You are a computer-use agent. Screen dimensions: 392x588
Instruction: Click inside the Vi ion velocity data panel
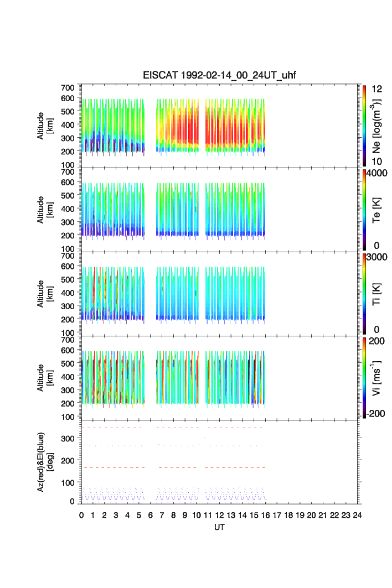219,378
